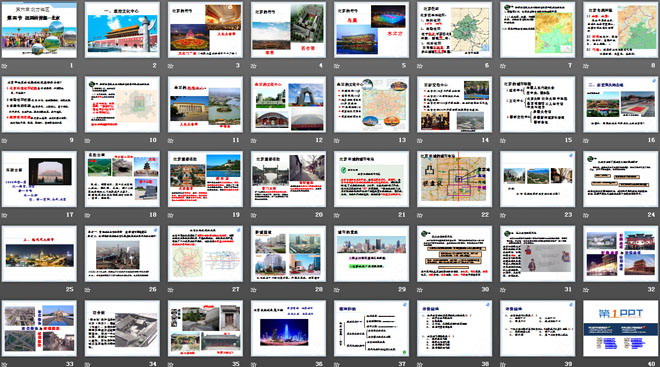Click the star icon under slide 16
660x367 pixels.
coord(586,141)
